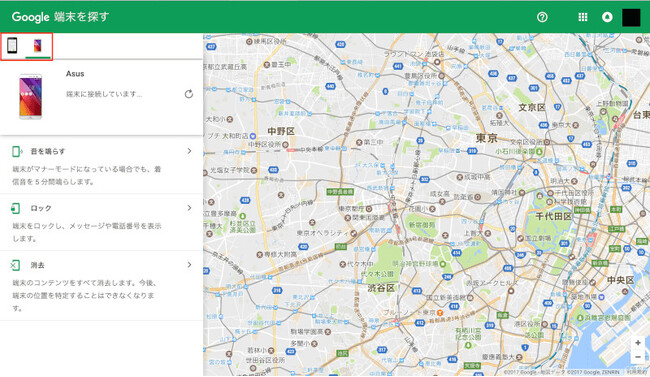Click the ロック lock device icon

pos(16,208)
